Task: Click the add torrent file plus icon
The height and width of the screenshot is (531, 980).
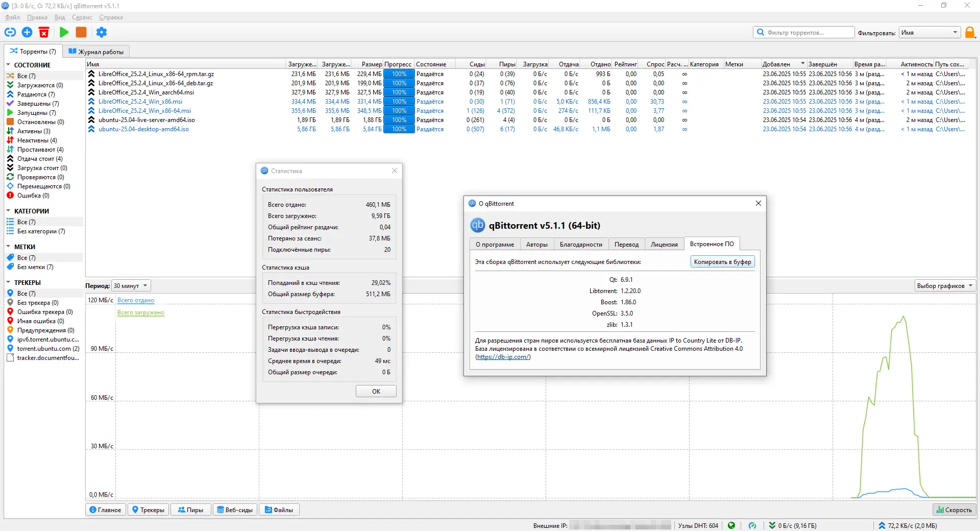Action: pos(27,32)
